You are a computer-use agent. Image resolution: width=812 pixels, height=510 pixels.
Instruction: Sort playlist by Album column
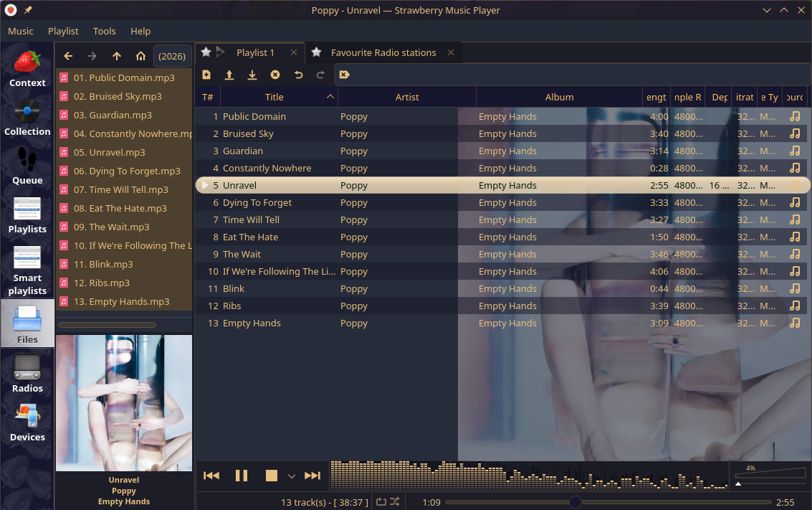click(559, 97)
